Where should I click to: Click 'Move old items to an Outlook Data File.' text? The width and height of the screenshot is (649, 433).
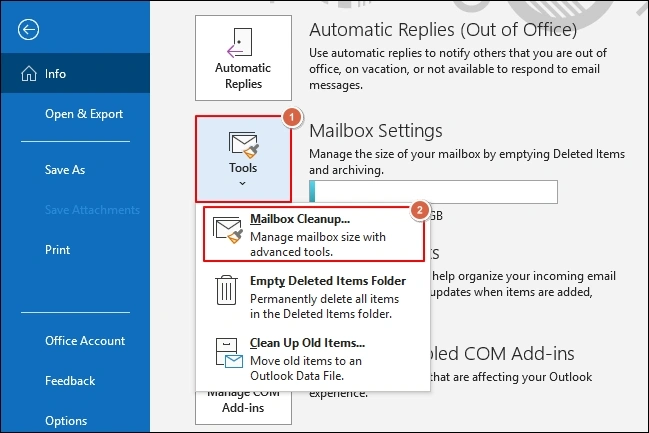pyautogui.click(x=306, y=368)
